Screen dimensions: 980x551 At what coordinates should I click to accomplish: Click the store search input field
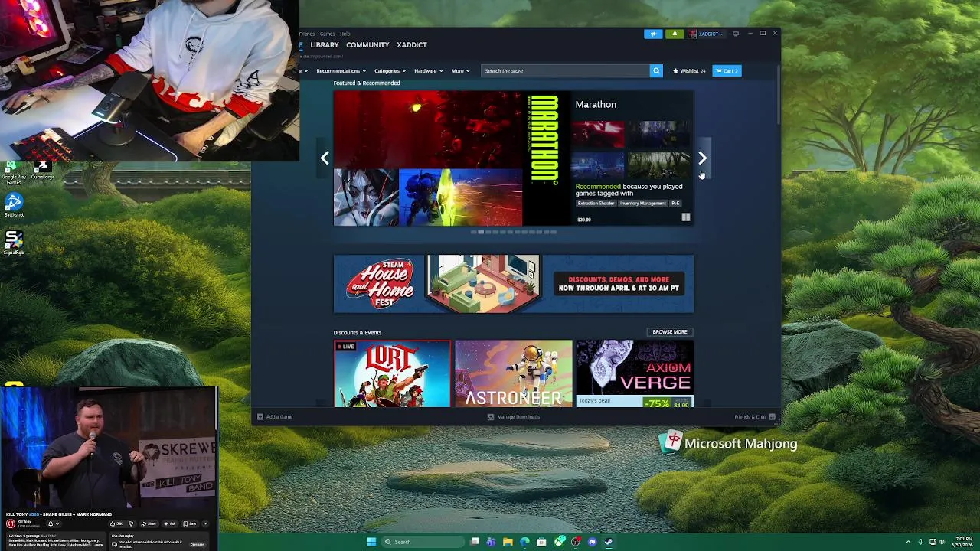coord(565,70)
